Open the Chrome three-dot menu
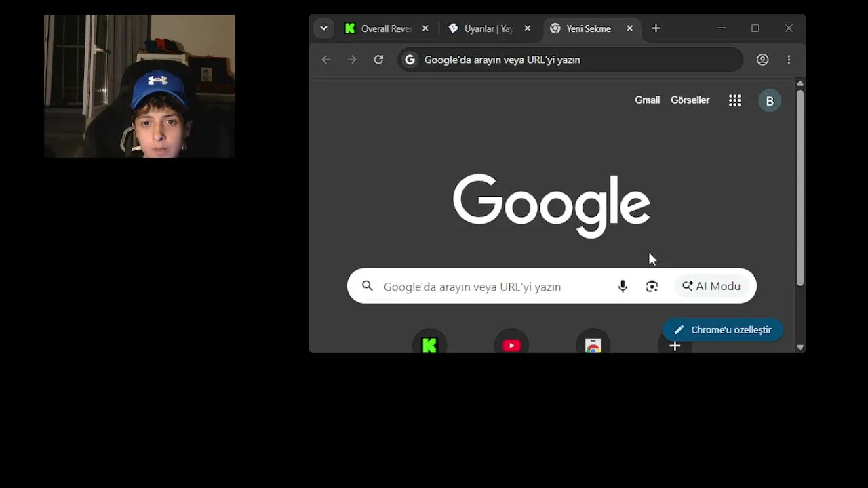Screen dimensions: 868x488 coord(789,60)
